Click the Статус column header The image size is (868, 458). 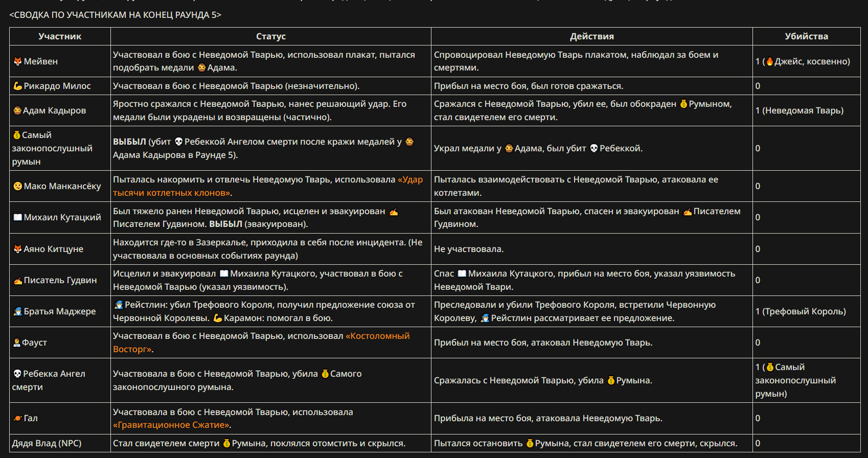[x=271, y=36]
